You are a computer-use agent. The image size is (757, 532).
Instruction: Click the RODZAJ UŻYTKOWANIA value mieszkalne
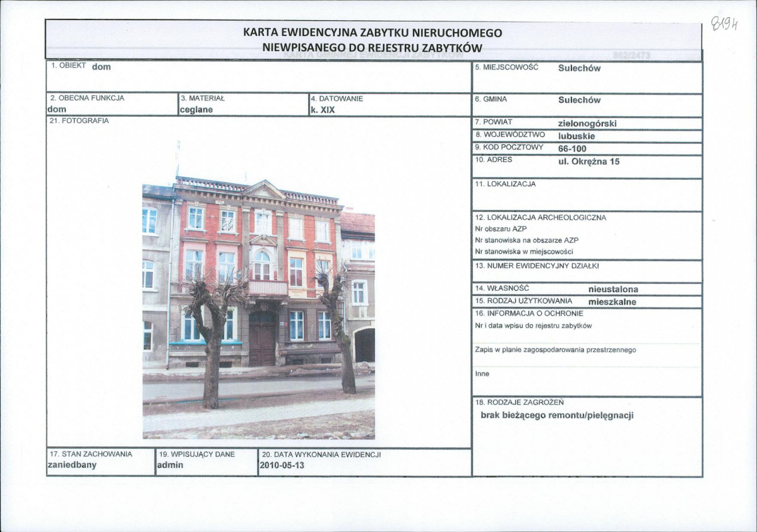(x=612, y=302)
